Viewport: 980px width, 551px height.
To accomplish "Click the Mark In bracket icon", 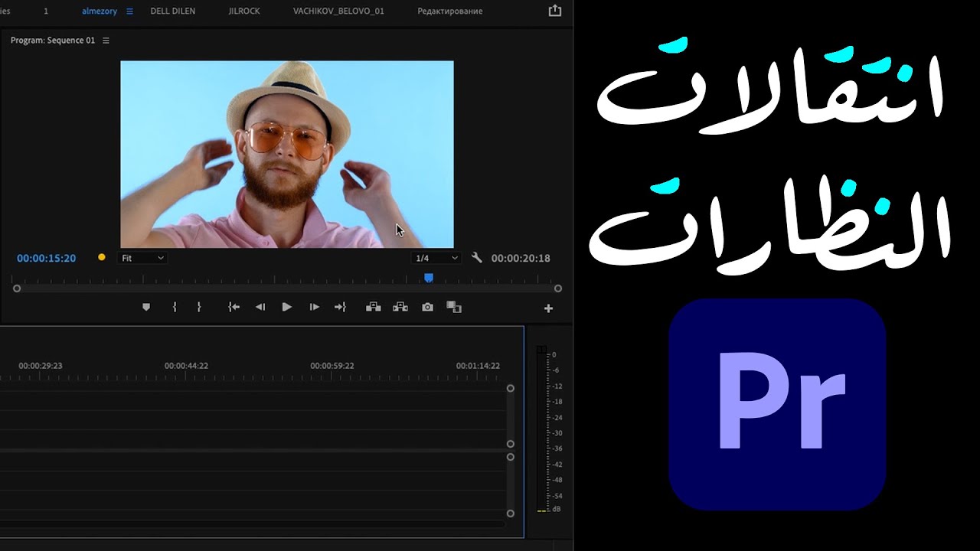I will pos(175,307).
